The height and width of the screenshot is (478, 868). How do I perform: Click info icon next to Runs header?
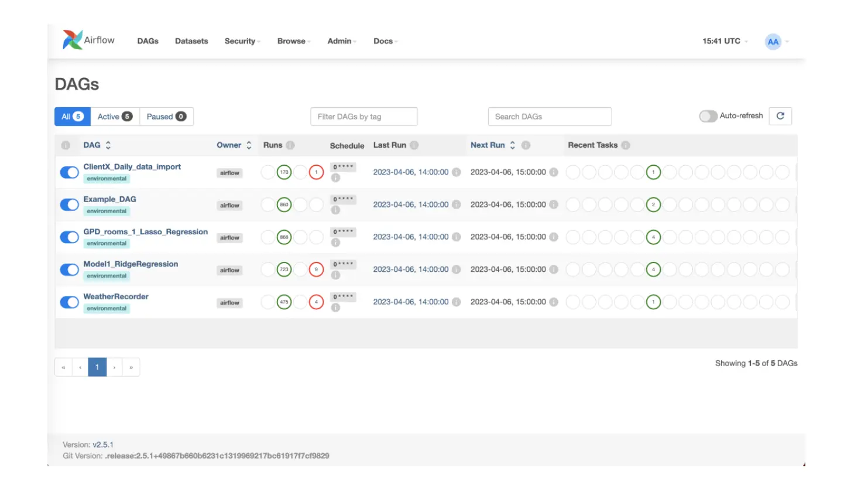coord(290,145)
